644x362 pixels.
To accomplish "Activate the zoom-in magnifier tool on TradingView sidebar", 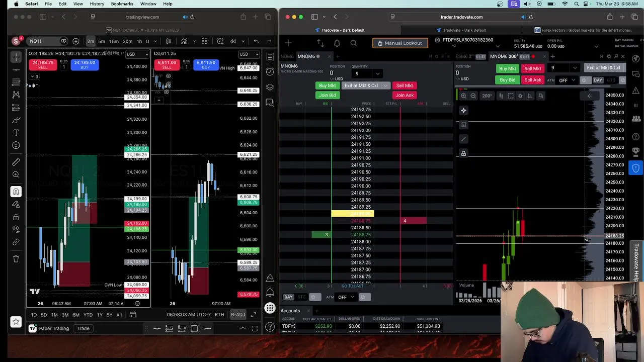I will (x=16, y=174).
